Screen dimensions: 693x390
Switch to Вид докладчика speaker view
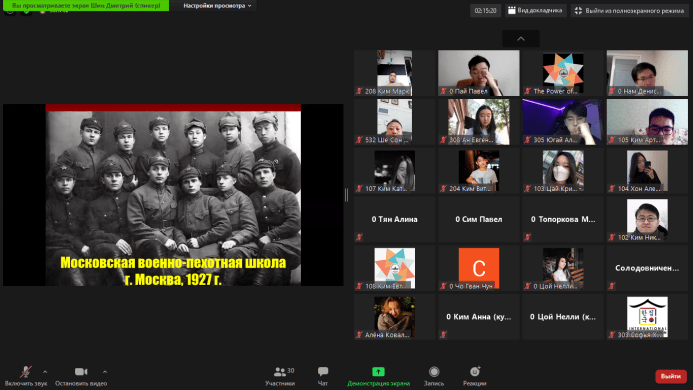pos(535,11)
